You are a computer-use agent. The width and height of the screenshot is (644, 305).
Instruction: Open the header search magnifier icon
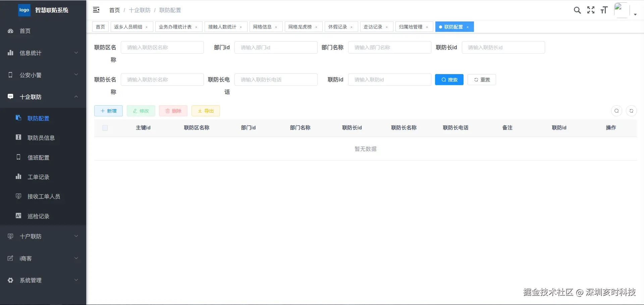(577, 10)
